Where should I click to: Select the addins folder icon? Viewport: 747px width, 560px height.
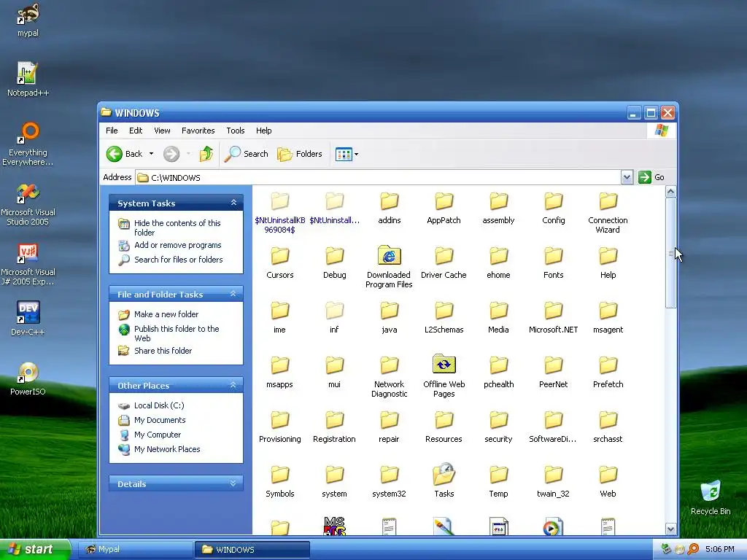[390, 201]
